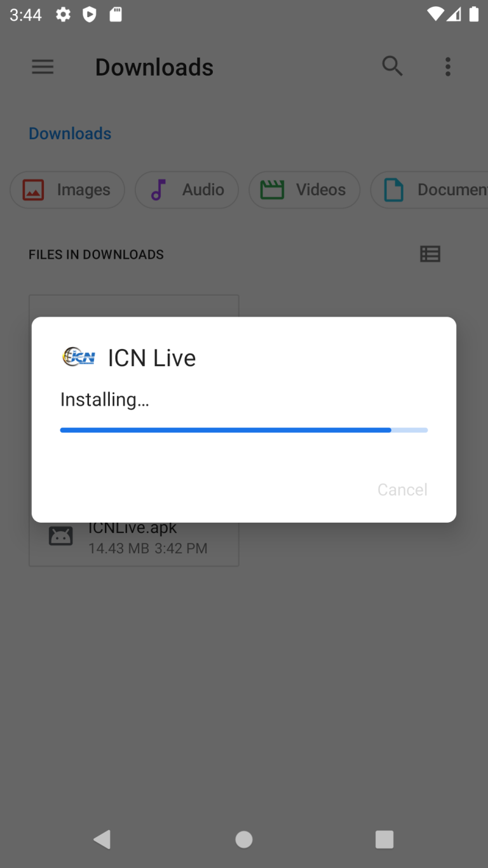
Task: Open the hamburger navigation menu
Action: coord(43,67)
